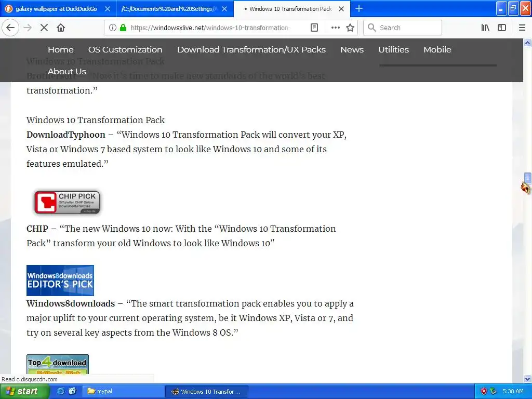Close the galaxy wallpaper DuckDuckGo tab

coord(107,9)
